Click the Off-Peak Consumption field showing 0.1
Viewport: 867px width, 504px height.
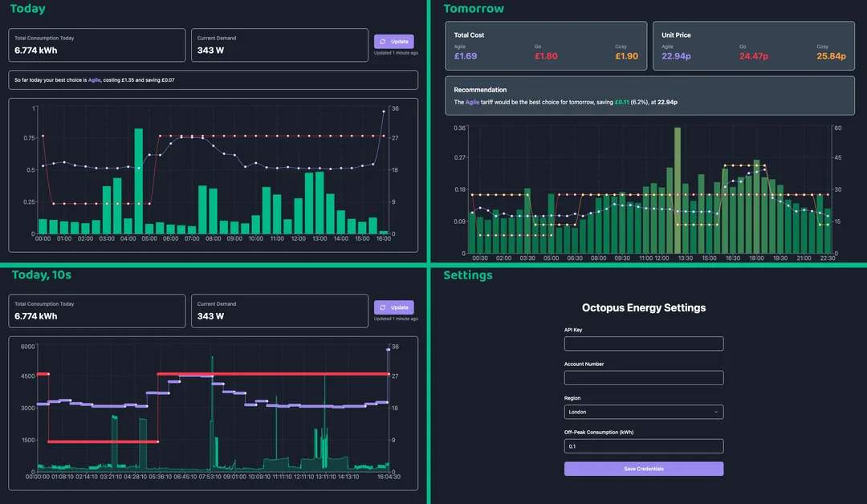[x=644, y=446]
